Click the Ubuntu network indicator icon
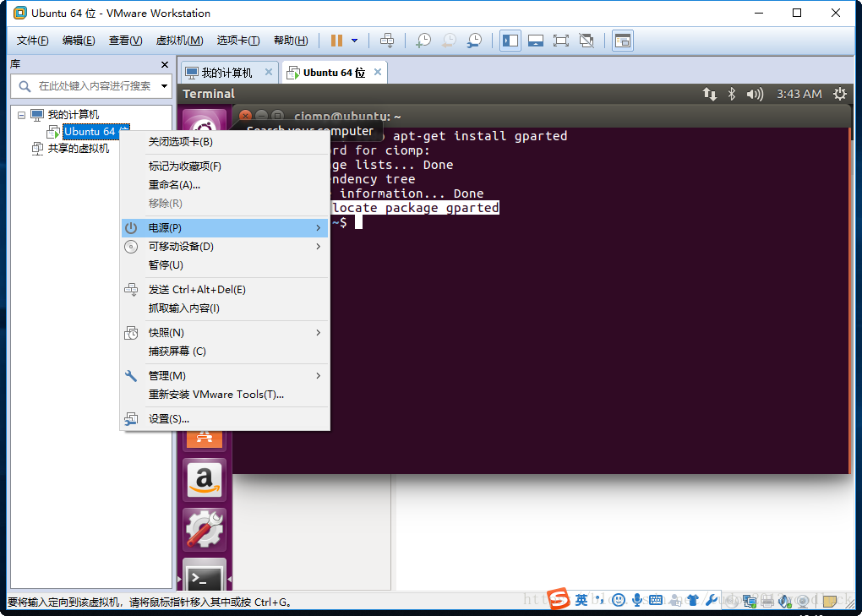The width and height of the screenshot is (862, 616). pyautogui.click(x=709, y=94)
